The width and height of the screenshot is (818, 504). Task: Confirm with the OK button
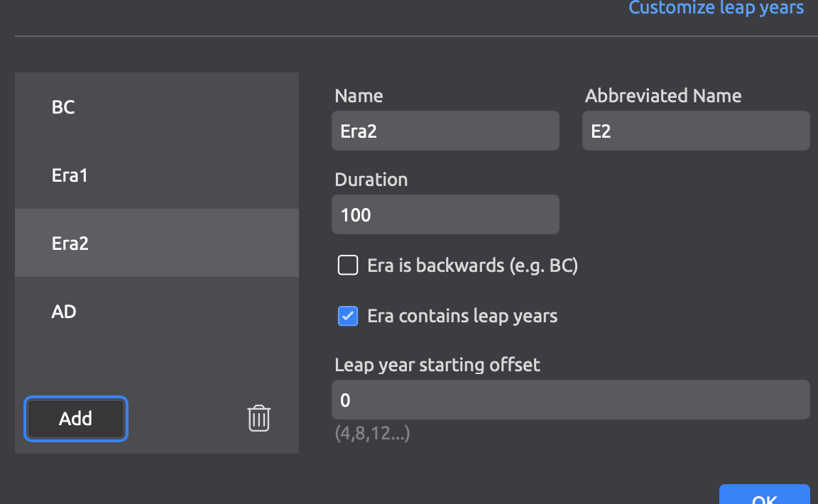(x=764, y=495)
